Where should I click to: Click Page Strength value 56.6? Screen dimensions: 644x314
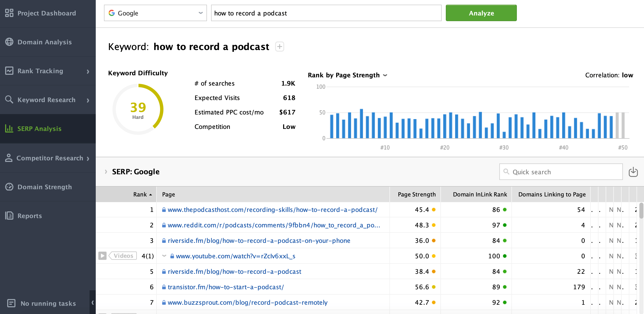click(422, 287)
